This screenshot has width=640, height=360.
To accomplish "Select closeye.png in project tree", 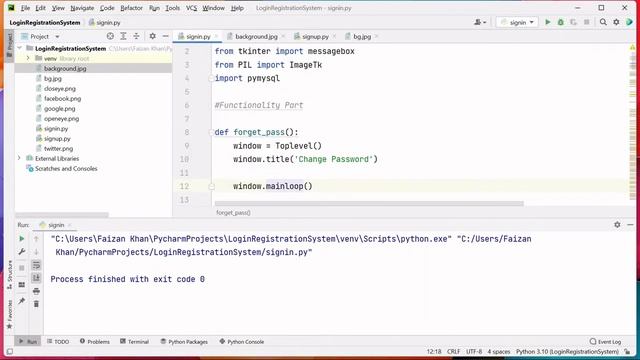I will (60, 89).
